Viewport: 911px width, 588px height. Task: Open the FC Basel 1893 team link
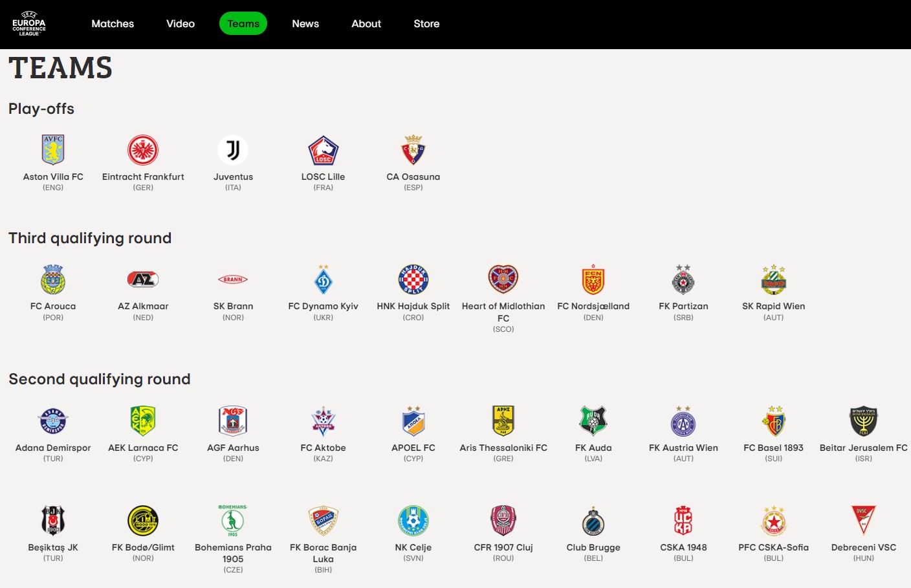[773, 448]
